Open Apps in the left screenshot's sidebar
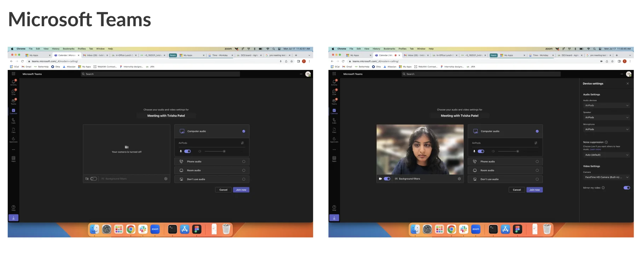The width and height of the screenshot is (644, 253). [13, 159]
